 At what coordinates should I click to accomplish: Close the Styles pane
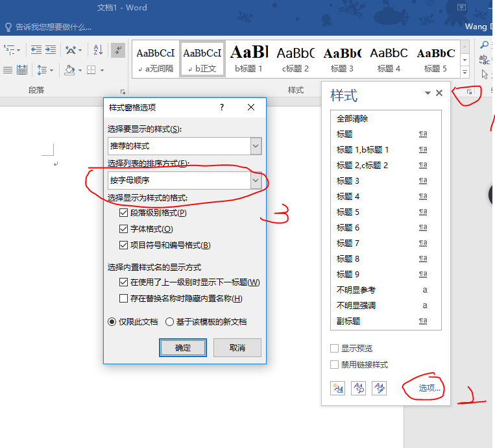[x=439, y=93]
